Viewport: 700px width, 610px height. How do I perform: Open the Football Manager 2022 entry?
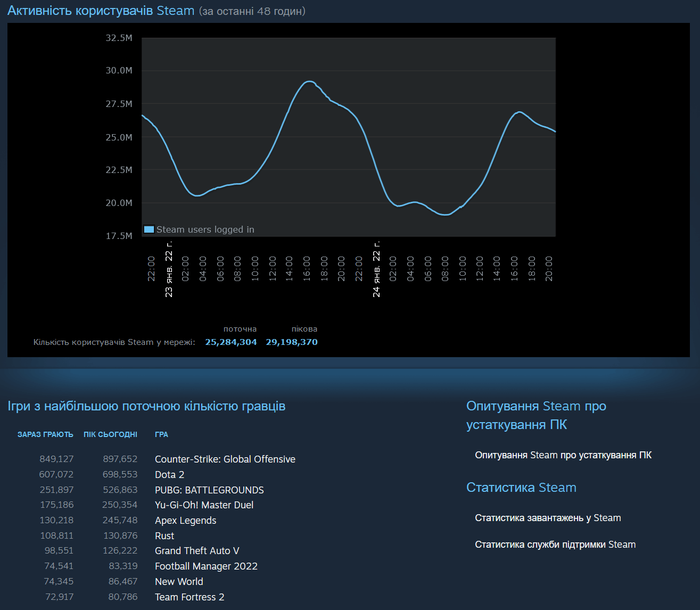coord(206,566)
